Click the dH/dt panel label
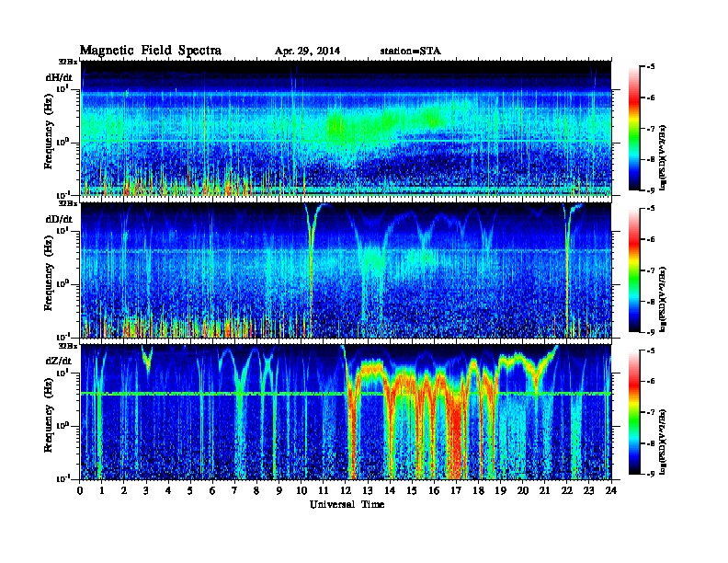 click(59, 77)
